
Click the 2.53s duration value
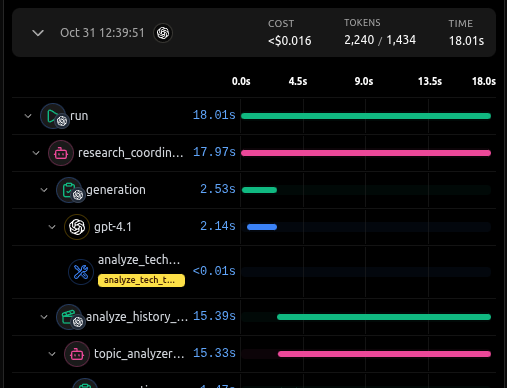(218, 189)
